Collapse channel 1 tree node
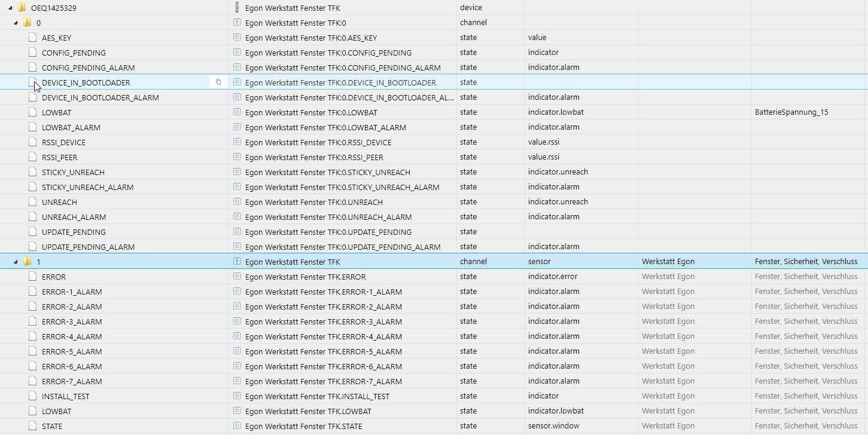 click(x=16, y=262)
